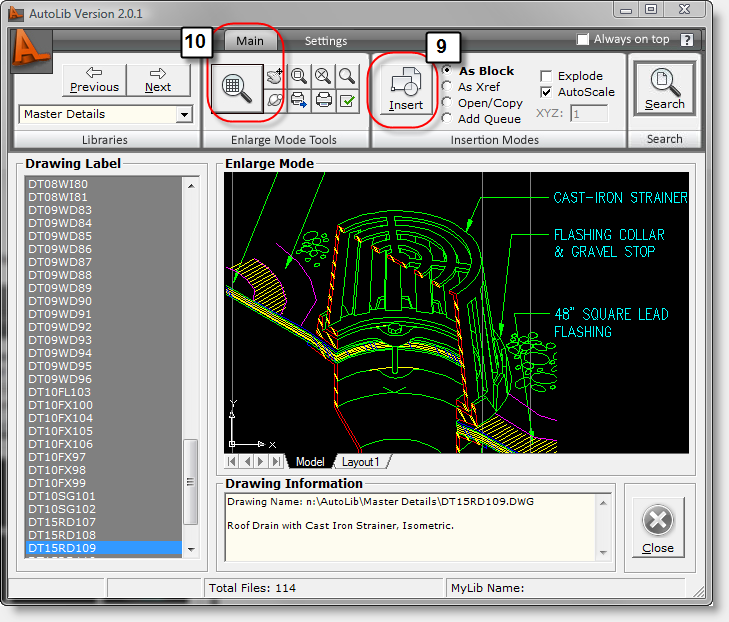The image size is (729, 622).
Task: Maximize the AutoLib window
Action: (651, 9)
